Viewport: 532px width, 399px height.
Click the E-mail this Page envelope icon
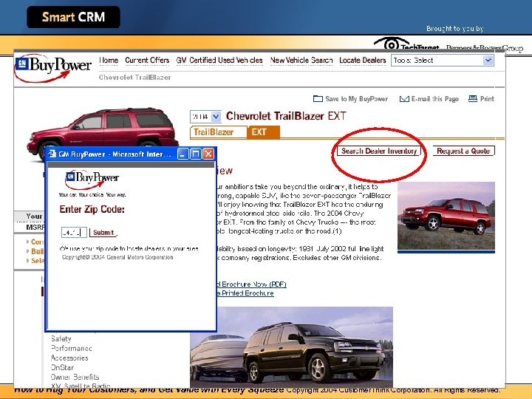coord(404,99)
